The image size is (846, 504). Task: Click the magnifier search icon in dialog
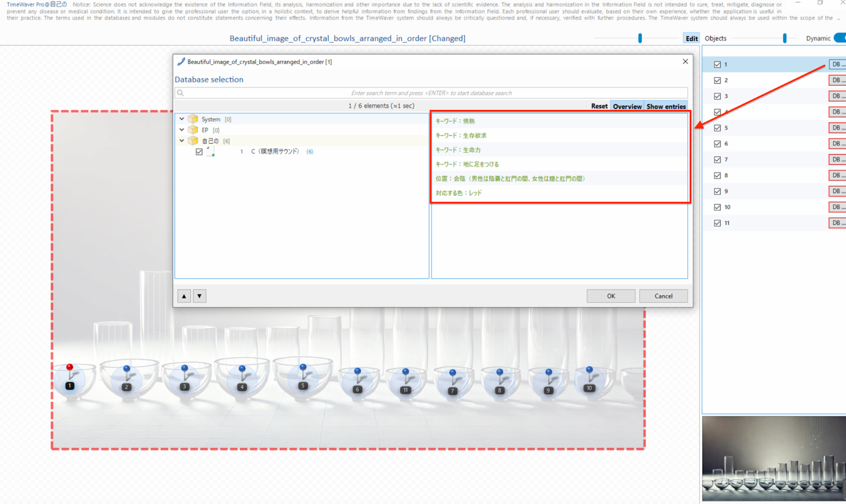pos(180,93)
